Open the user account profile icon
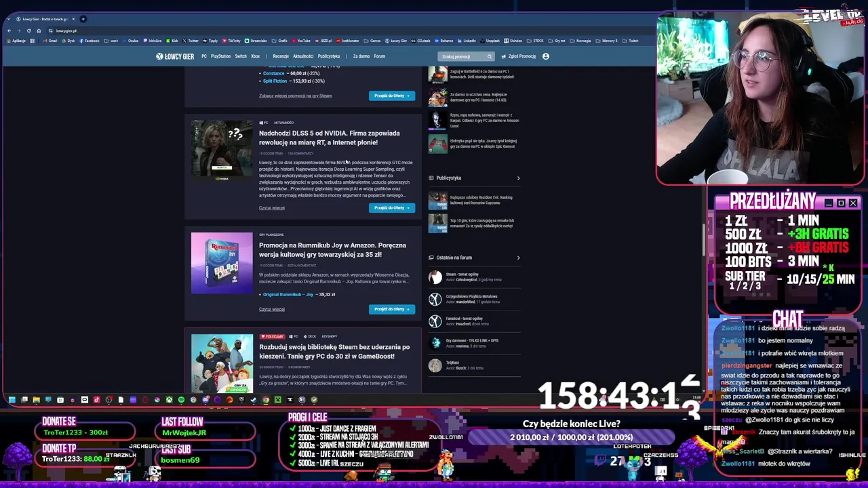868x488 pixels. click(546, 56)
